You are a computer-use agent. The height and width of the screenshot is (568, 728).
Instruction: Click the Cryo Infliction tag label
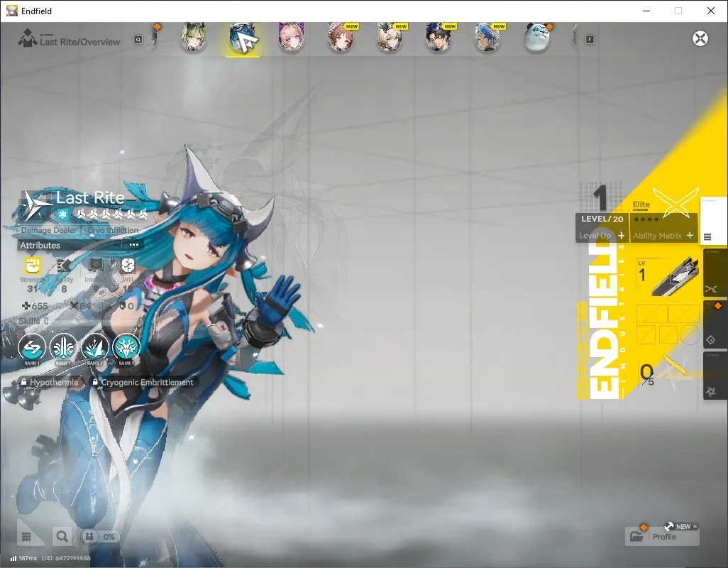click(113, 230)
